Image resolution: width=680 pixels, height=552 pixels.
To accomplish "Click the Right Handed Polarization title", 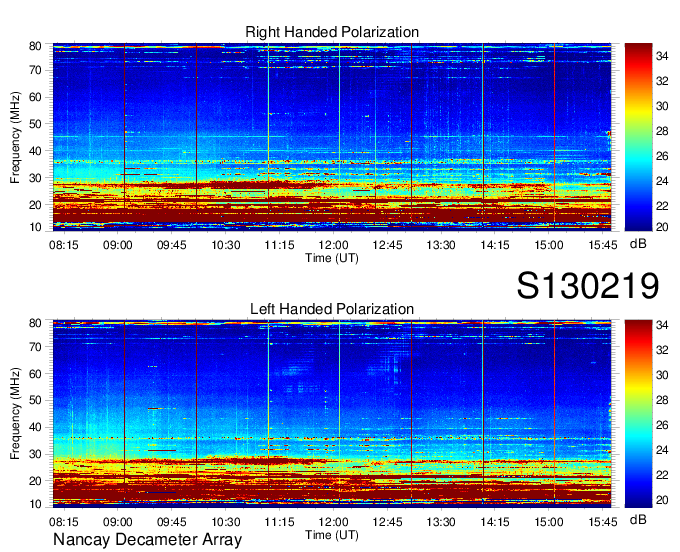I will coord(332,32).
